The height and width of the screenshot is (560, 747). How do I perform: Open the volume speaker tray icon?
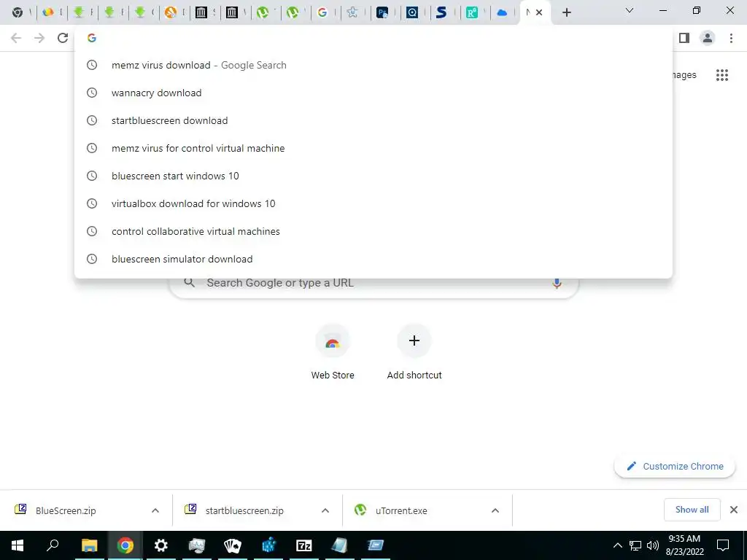pos(653,545)
